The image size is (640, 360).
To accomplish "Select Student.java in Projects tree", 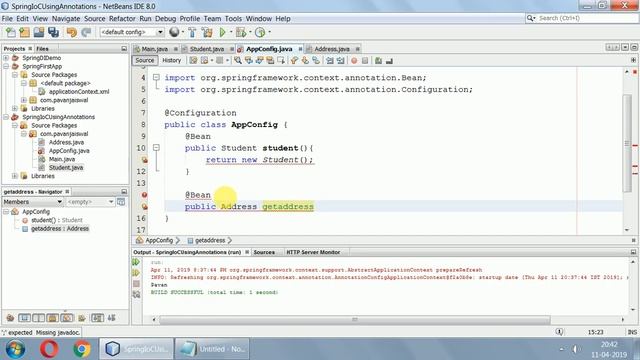I will coord(66,168).
